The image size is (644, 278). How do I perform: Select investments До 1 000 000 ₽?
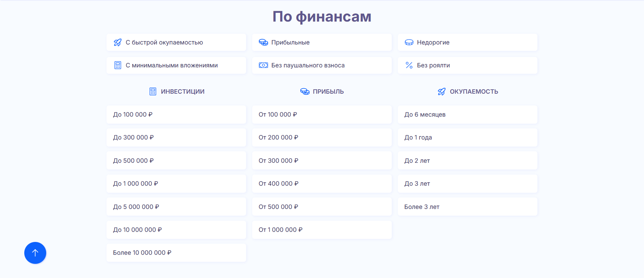click(x=176, y=184)
